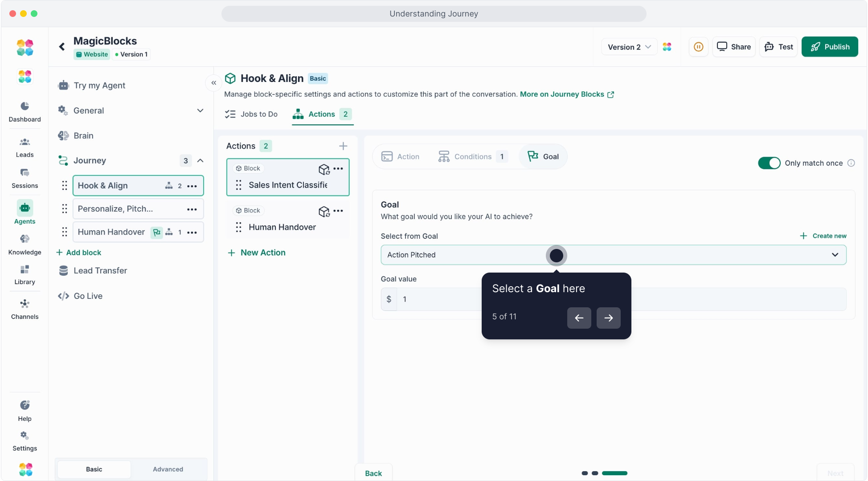Switch to Advanced mode
Viewport: 868px width, 481px height.
(x=168, y=469)
